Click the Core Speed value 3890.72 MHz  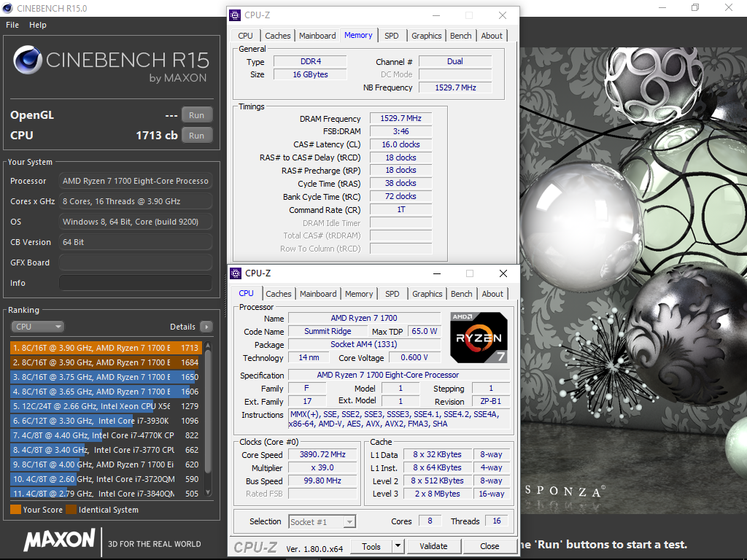tap(322, 455)
